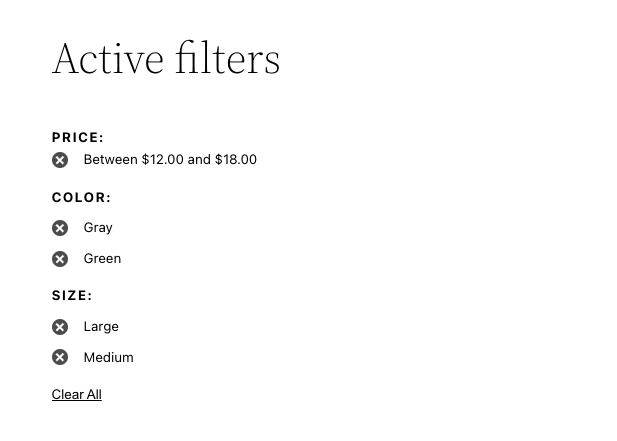This screenshot has width=617, height=441.
Task: Click the word filters in heading
Action: (228, 57)
